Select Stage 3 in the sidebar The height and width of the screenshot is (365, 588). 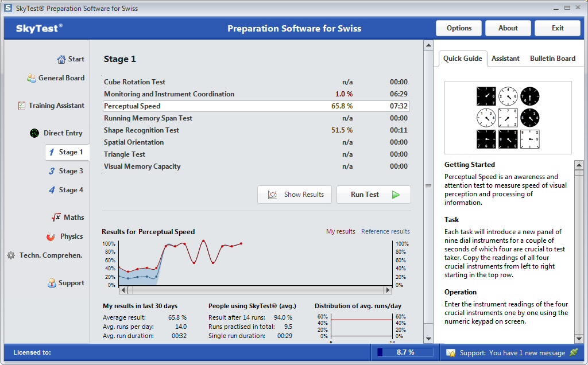pos(66,171)
